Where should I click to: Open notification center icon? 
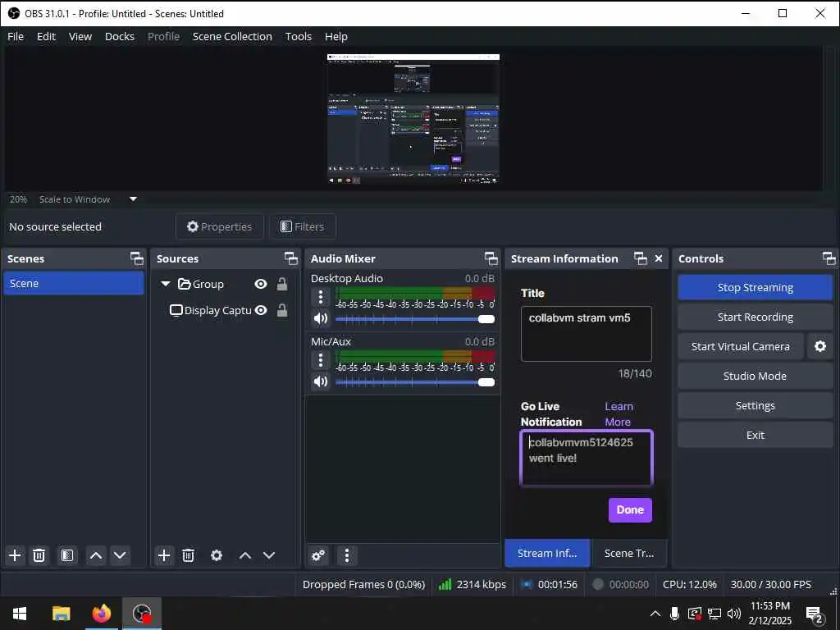815,614
